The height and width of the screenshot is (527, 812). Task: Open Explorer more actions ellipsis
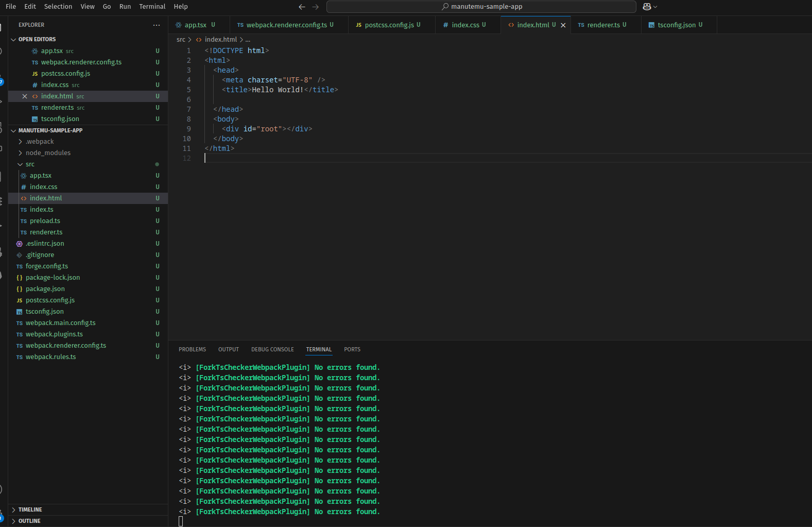(157, 25)
